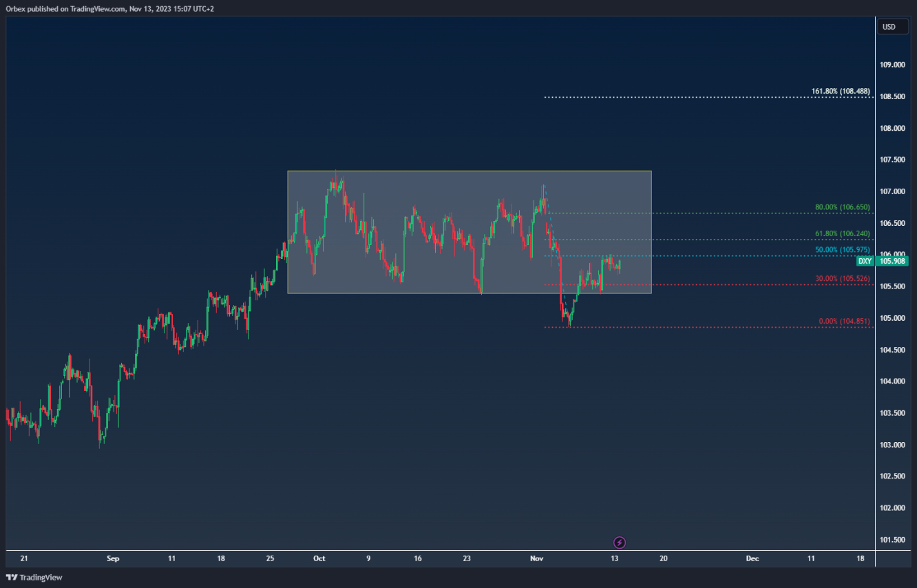Click the Sep label on time axis
This screenshot has height=588, width=917.
coord(114,558)
